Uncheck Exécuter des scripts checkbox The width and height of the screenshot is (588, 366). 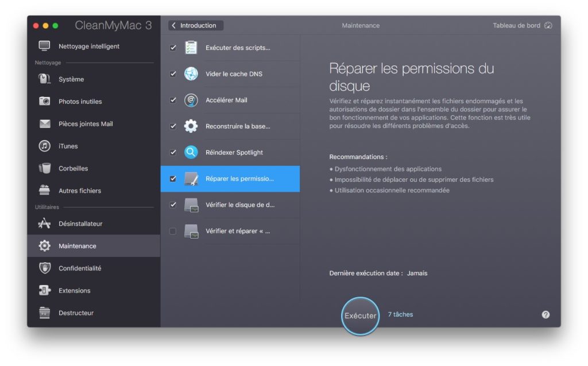(x=173, y=48)
